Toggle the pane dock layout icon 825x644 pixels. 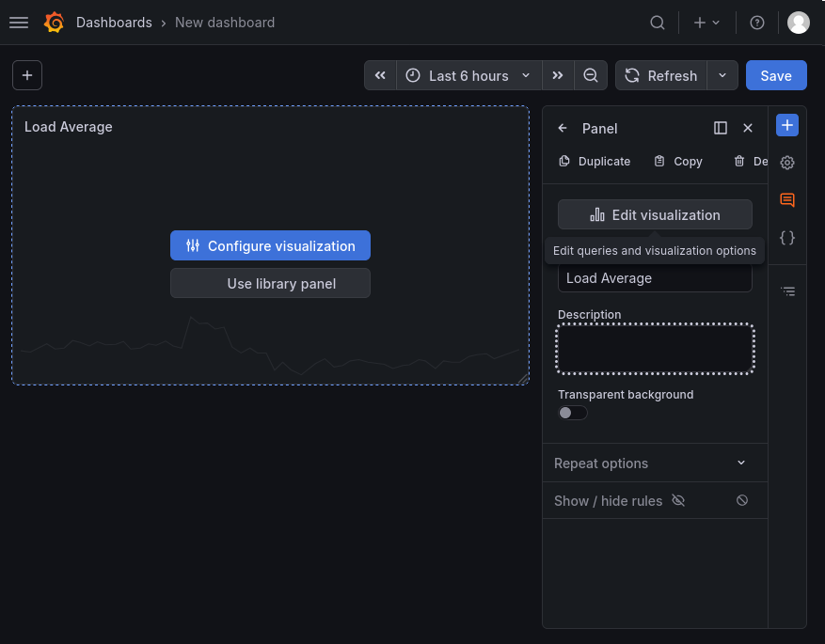coord(721,128)
